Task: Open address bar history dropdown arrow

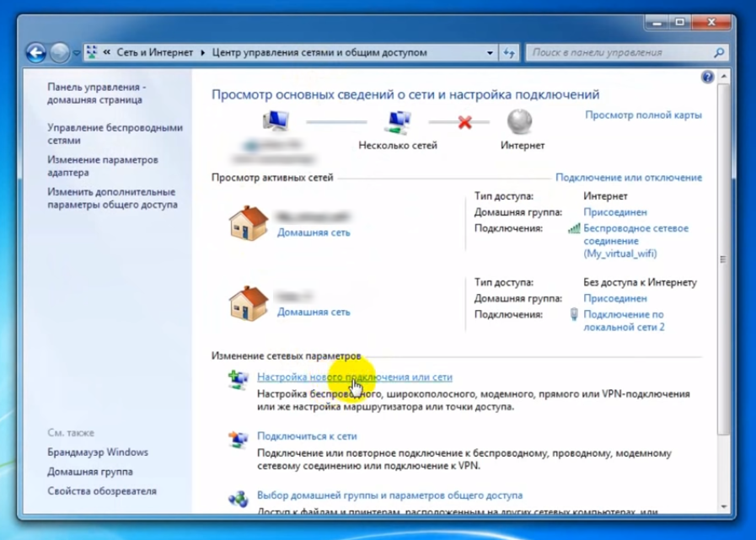Action: [x=490, y=52]
